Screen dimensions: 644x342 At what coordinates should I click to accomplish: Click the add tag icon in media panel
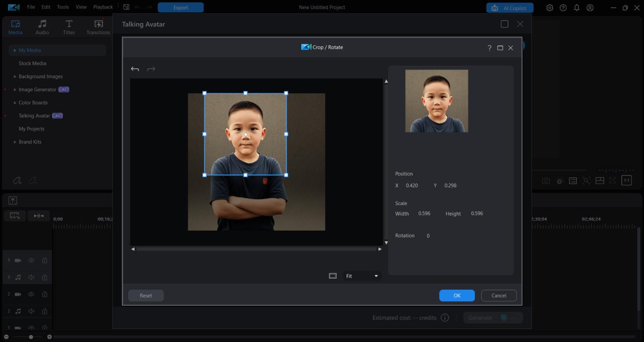point(17,181)
